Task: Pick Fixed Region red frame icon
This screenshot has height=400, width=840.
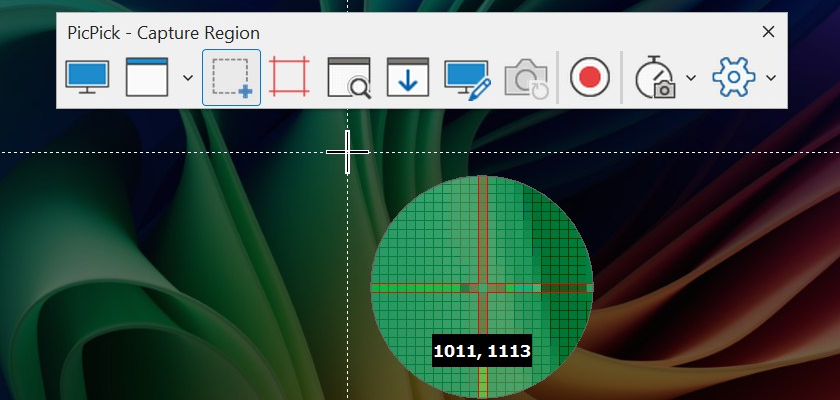Action: (289, 77)
